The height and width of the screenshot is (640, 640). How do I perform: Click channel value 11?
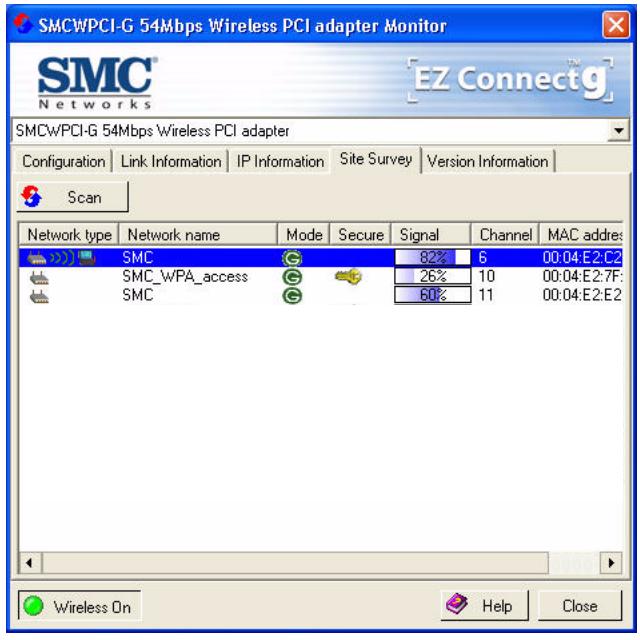[x=486, y=295]
